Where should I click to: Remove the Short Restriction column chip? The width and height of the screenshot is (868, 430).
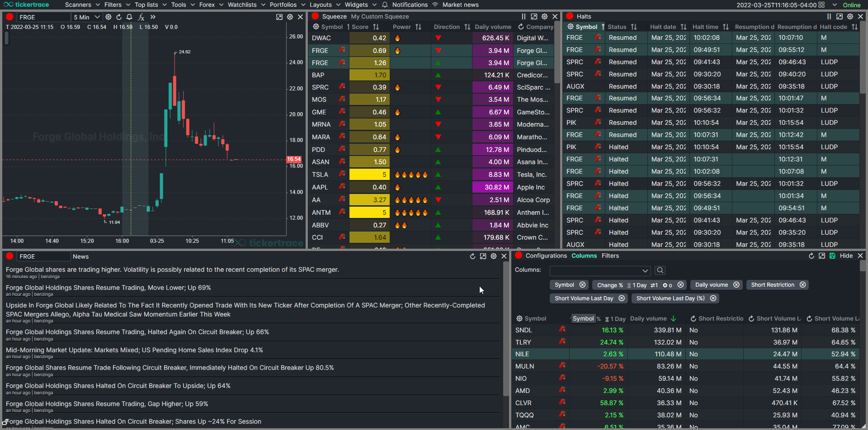(x=803, y=285)
